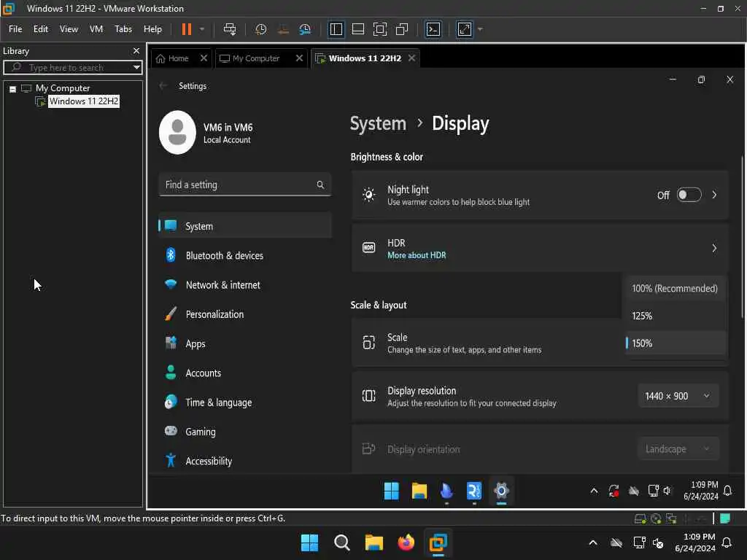Expand HDR settings with its chevron
The image size is (747, 560).
point(714,248)
